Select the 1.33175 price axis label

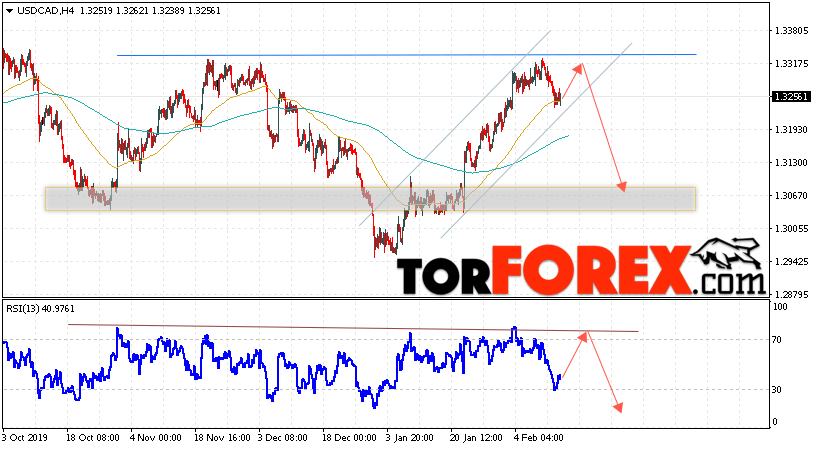coord(791,63)
